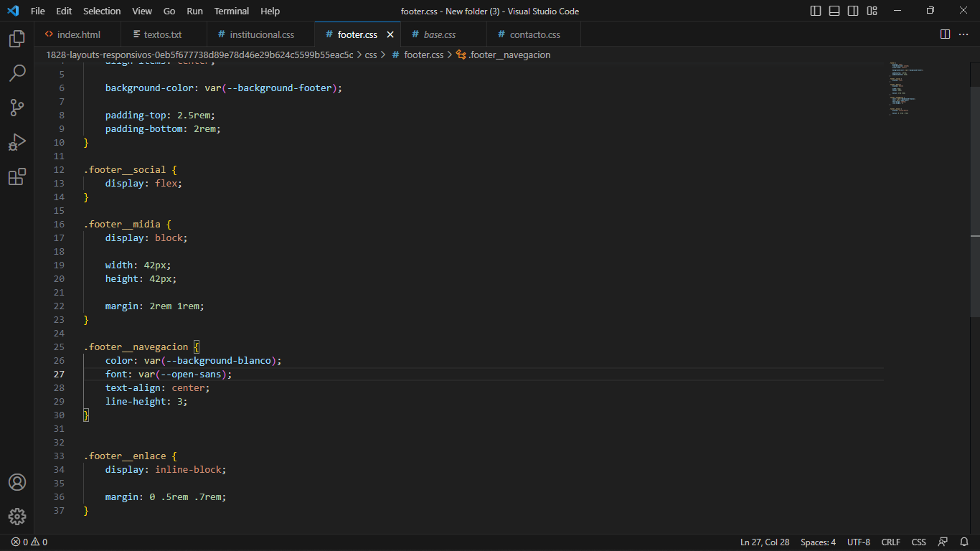This screenshot has width=980, height=551.
Task: Open the Extensions view
Action: click(17, 176)
